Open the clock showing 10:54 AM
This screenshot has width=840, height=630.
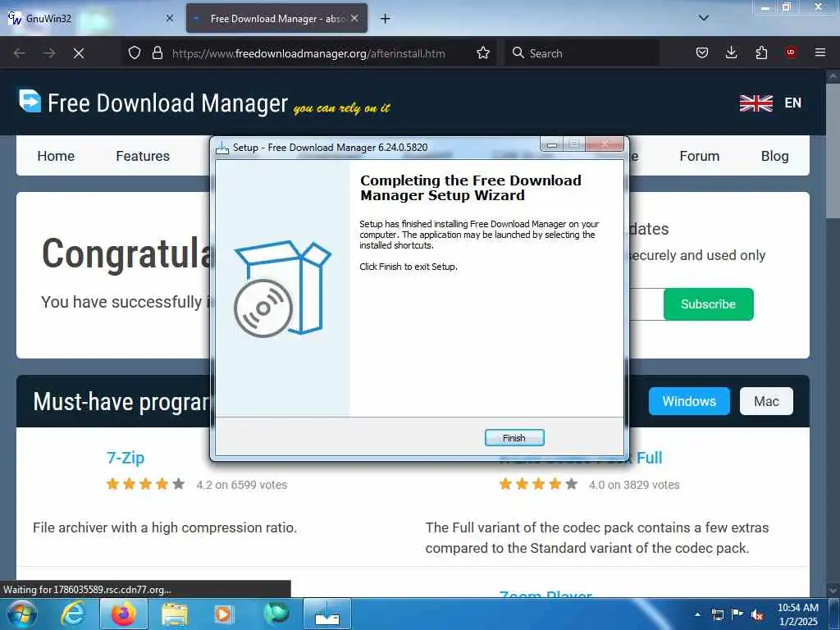coord(797,614)
